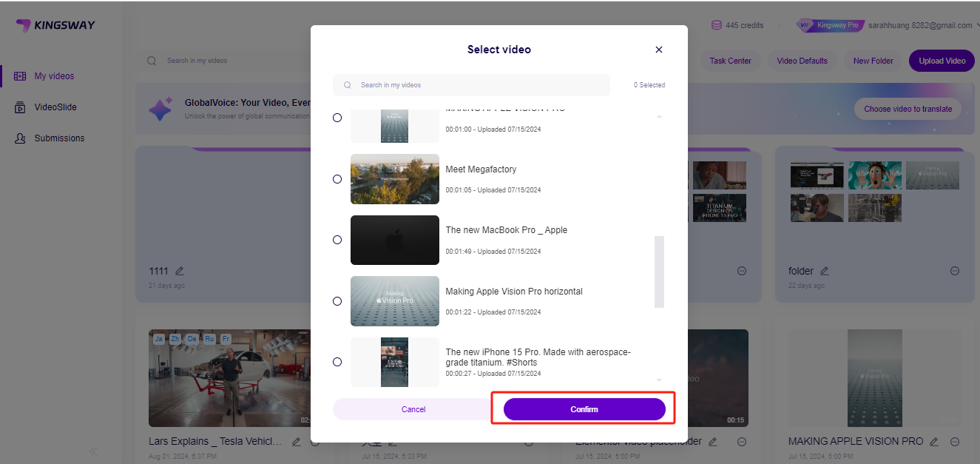Open VideoSlide from the sidebar

coord(45,107)
